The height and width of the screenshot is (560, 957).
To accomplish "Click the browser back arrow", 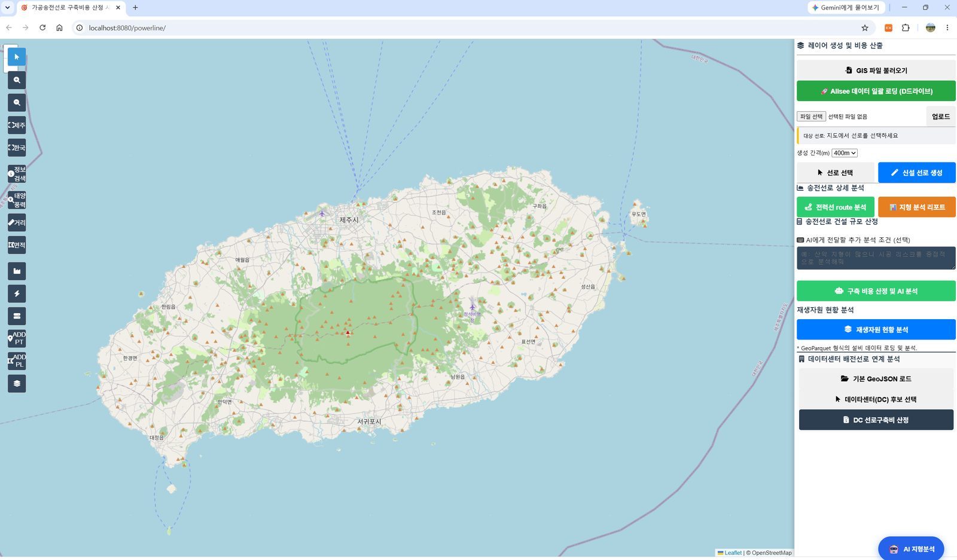I will click(8, 27).
